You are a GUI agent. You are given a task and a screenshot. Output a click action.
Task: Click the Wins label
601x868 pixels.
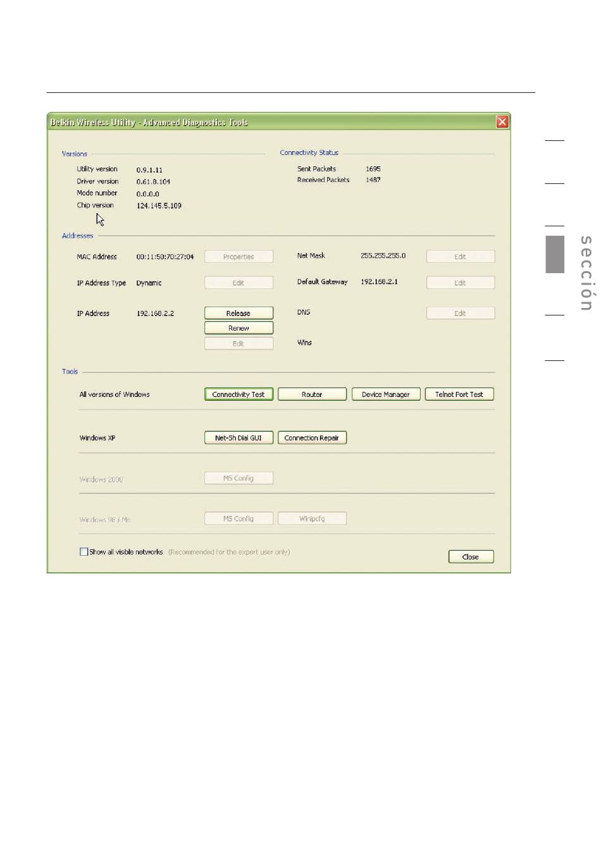(304, 343)
